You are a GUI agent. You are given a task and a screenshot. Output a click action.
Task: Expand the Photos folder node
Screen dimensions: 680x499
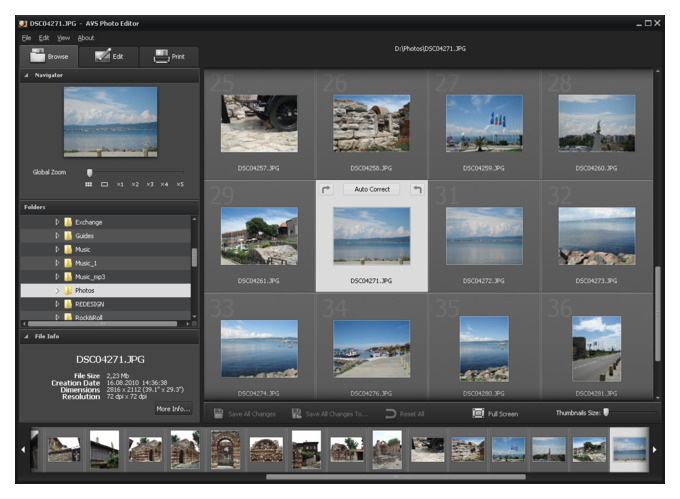[57, 290]
